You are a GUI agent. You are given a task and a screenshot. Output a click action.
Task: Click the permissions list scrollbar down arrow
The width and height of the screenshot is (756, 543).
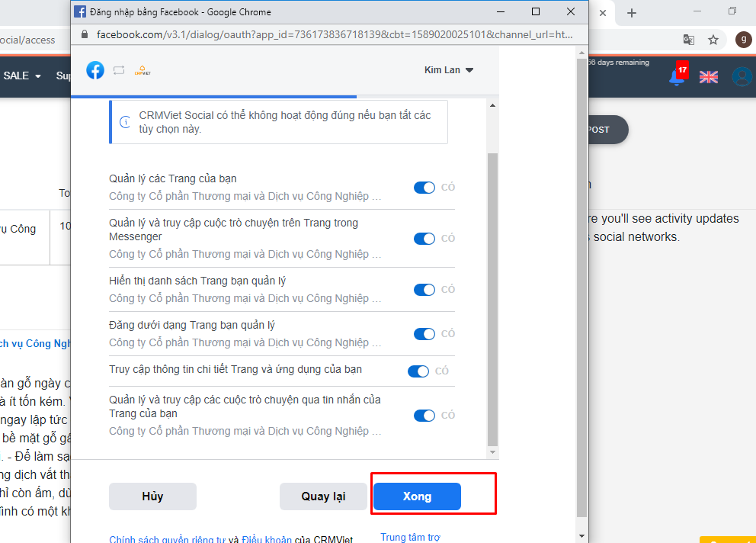pyautogui.click(x=492, y=452)
